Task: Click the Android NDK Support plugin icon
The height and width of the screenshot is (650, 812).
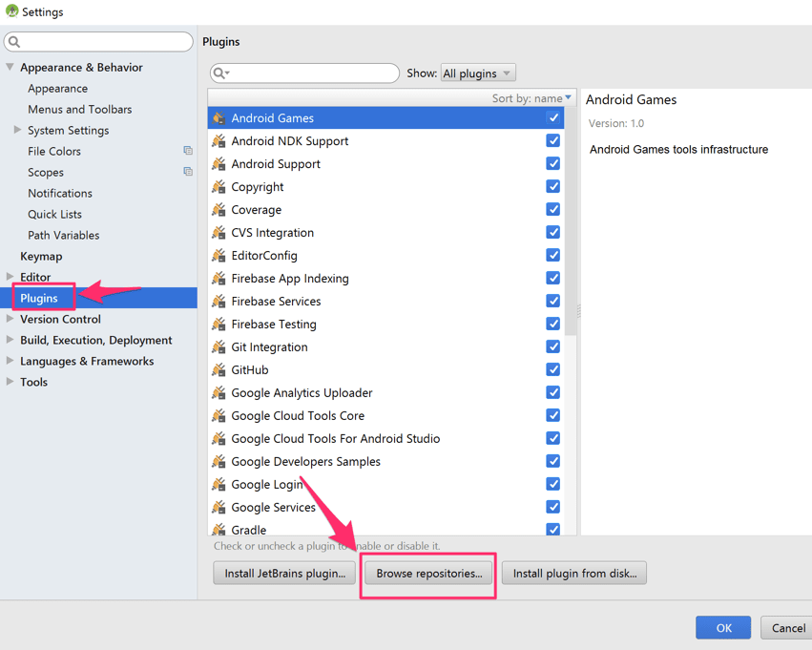Action: tap(219, 141)
